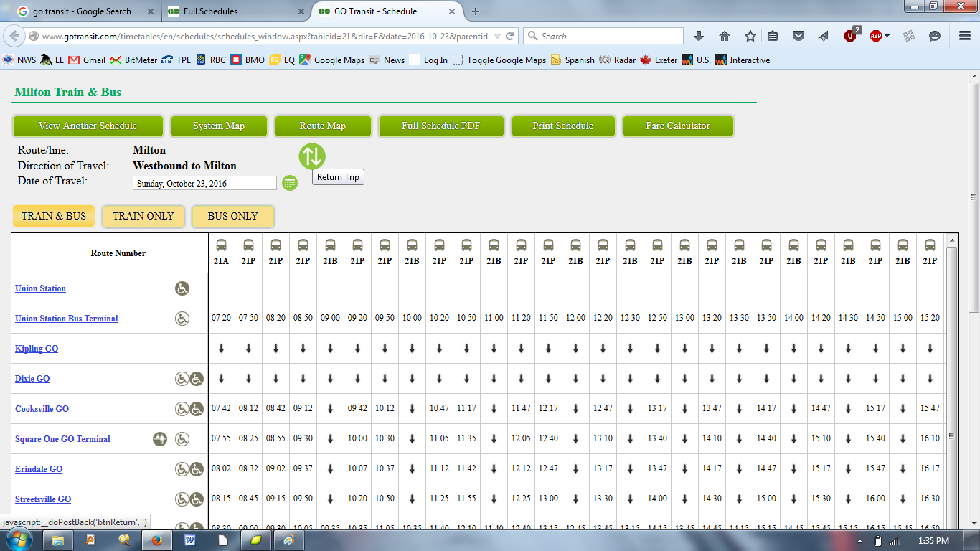Open the Cooksville GO link

42,409
